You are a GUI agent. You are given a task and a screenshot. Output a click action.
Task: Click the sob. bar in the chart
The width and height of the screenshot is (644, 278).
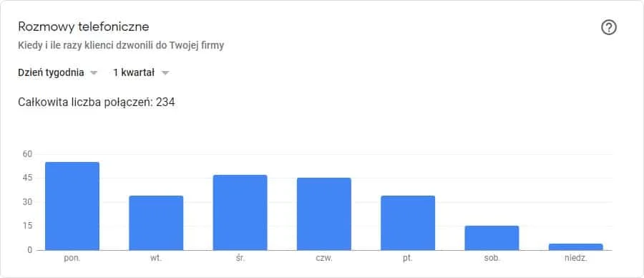492,238
